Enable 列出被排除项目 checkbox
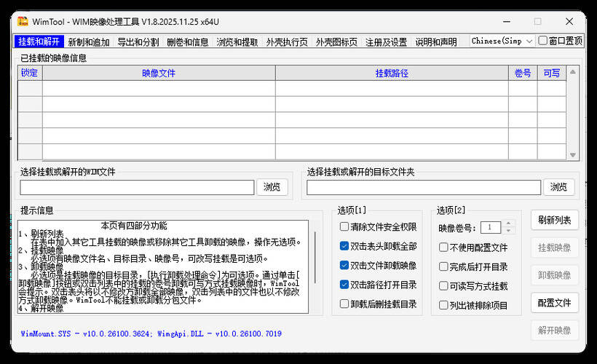Image resolution: width=597 pixels, height=364 pixels. 443,305
